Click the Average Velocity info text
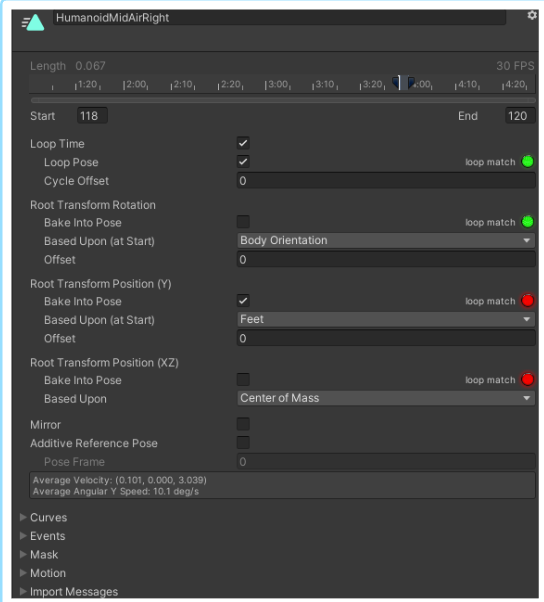Screen dimensions: 544x602 [x=120, y=480]
